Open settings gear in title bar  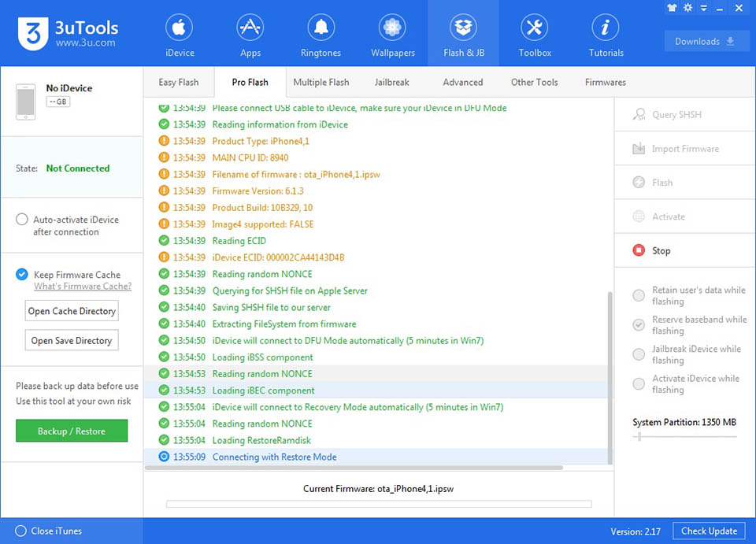point(687,8)
